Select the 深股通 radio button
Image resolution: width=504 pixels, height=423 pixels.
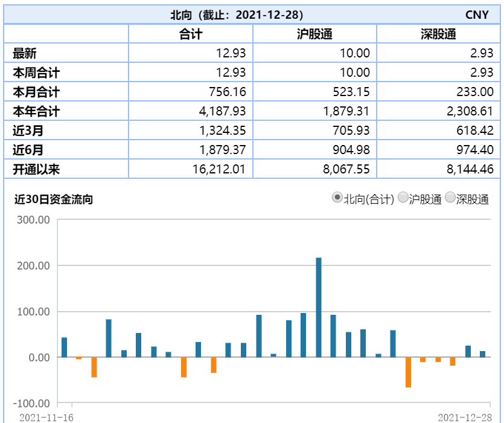pyautogui.click(x=450, y=198)
